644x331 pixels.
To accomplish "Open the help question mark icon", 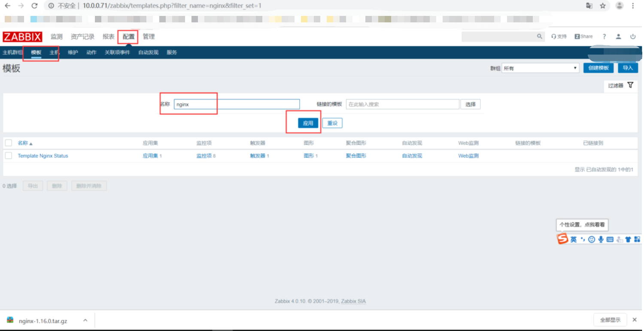I will [604, 37].
